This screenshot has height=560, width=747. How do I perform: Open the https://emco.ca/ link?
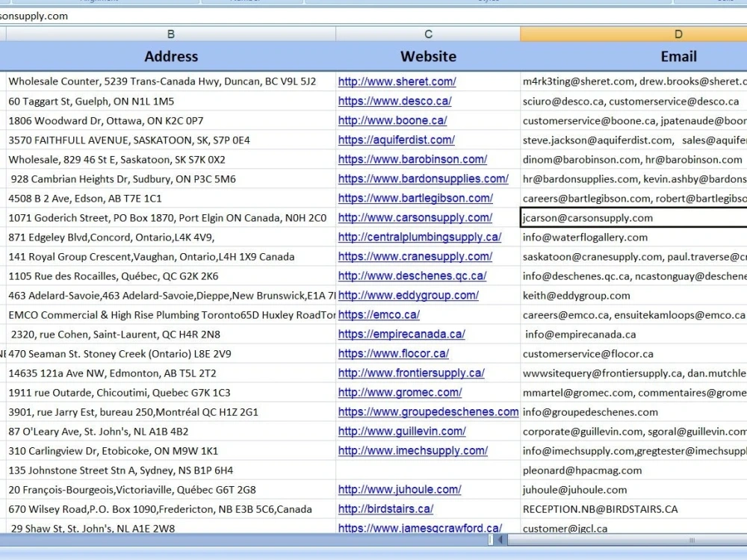click(x=379, y=315)
